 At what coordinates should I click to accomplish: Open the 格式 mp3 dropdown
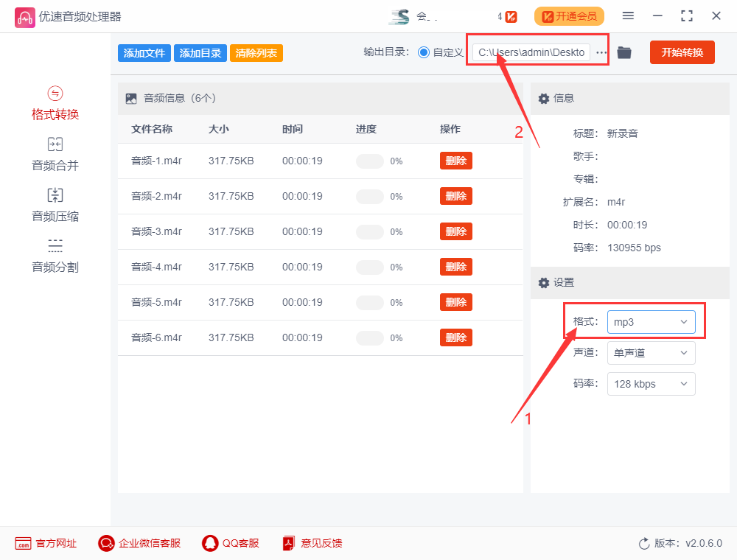point(651,322)
